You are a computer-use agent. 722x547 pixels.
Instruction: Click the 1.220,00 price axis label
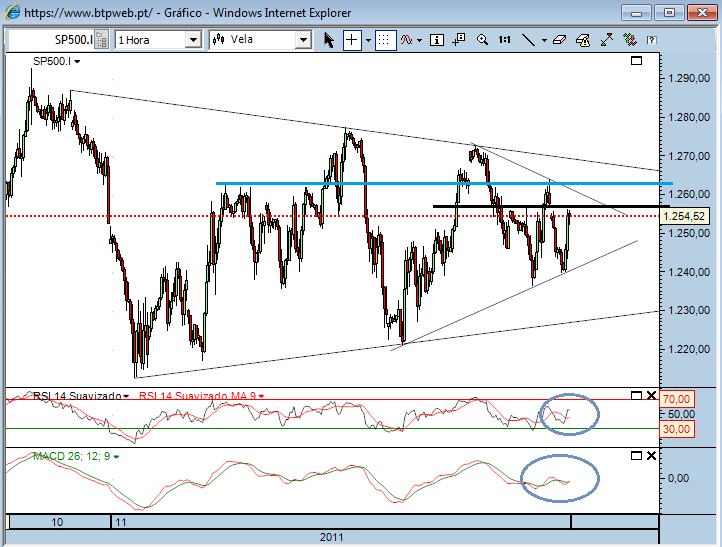(689, 349)
